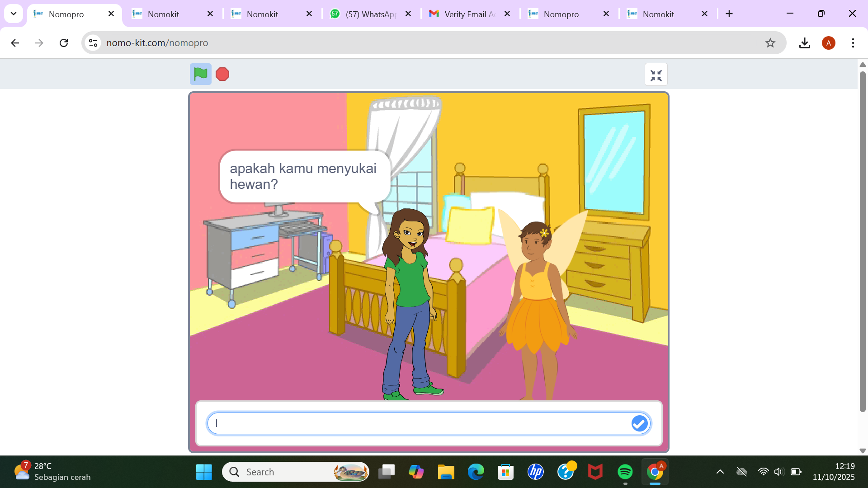Switch to the WhatsApp tab

[370, 14]
